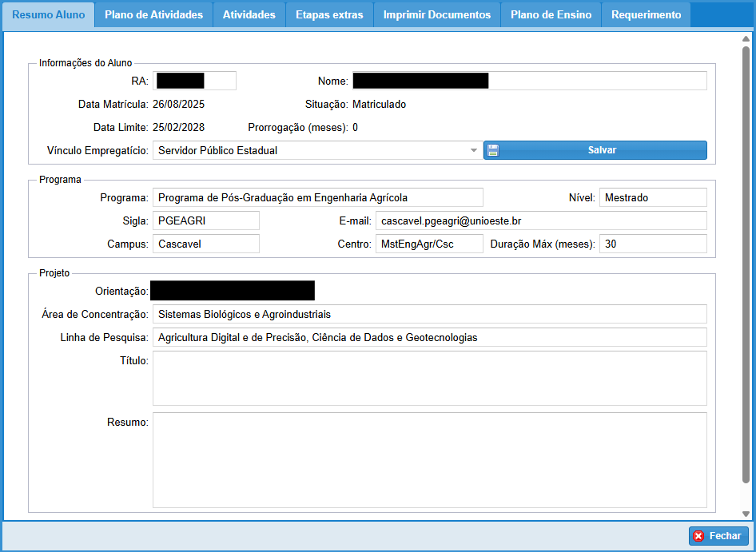This screenshot has width=756, height=552.
Task: Click the Linha de Pesquisa field
Action: point(429,337)
